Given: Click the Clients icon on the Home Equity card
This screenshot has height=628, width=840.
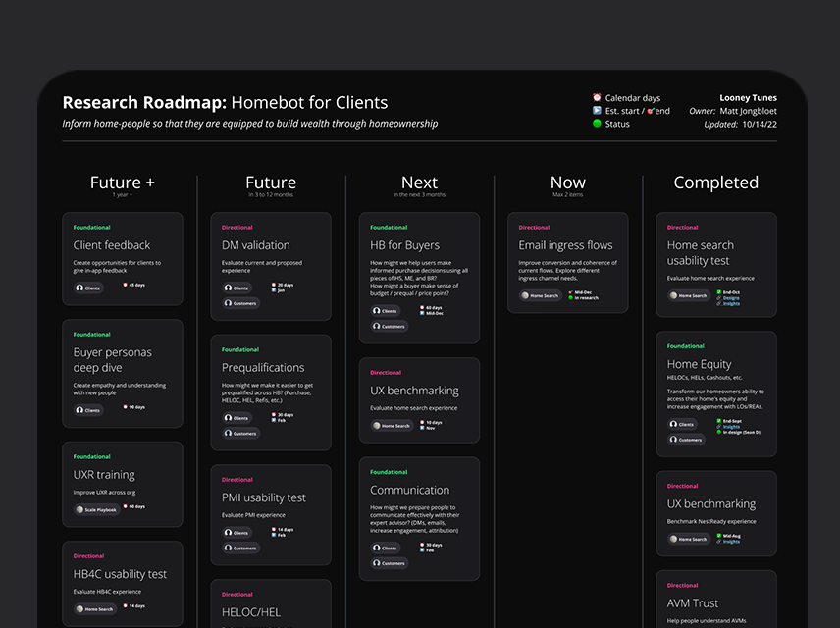Looking at the screenshot, I should point(673,424).
